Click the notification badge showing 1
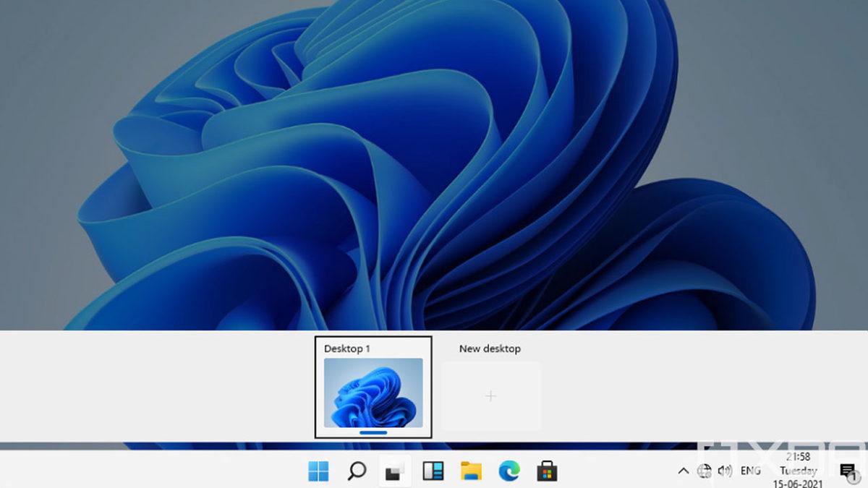 tap(854, 479)
